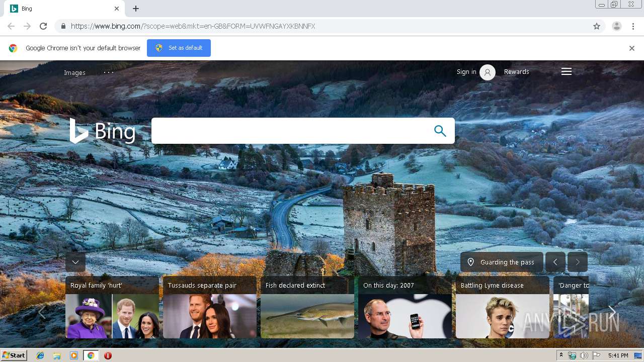Open the network tray icon
The height and width of the screenshot is (362, 644).
[572, 355]
